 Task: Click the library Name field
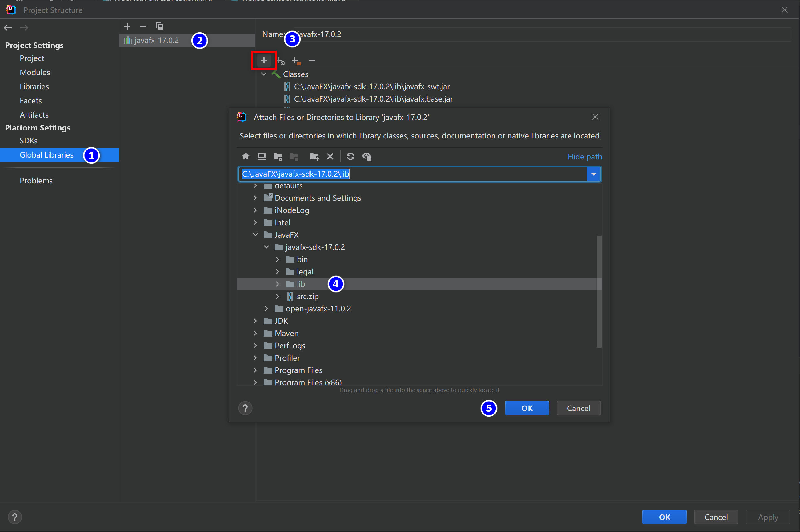pyautogui.click(x=542, y=34)
